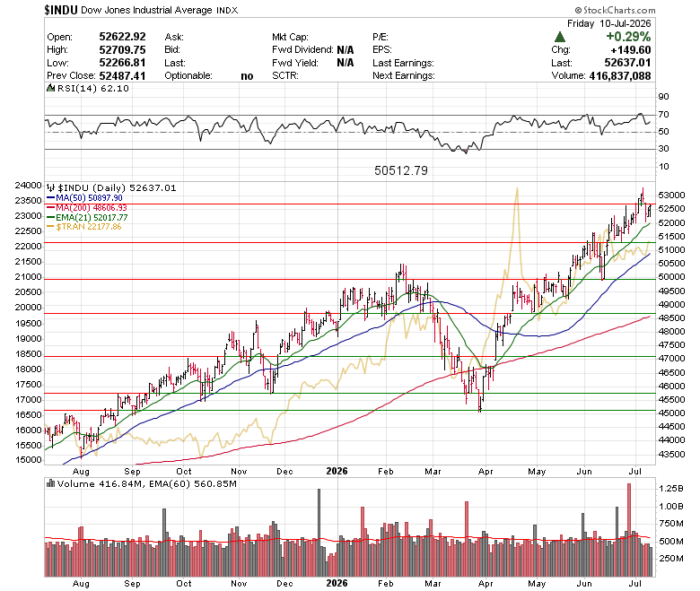Screen dimensions: 700x591
Task: Click the Mkt Cap: label
Action: [x=290, y=37]
